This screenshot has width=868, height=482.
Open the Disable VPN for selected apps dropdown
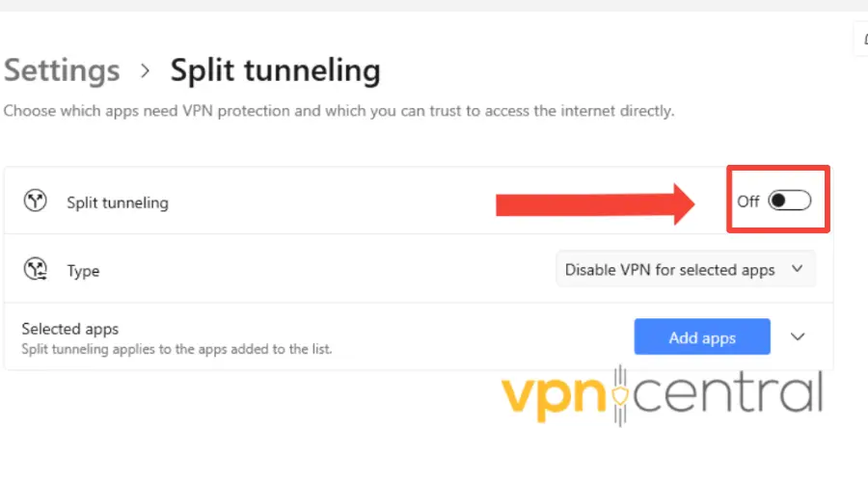pyautogui.click(x=685, y=270)
